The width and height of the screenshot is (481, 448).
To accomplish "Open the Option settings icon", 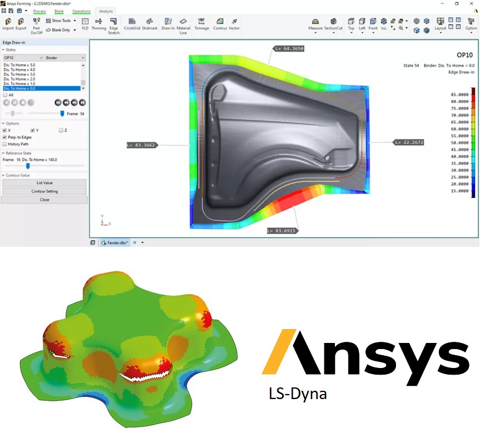I will coord(471,24).
